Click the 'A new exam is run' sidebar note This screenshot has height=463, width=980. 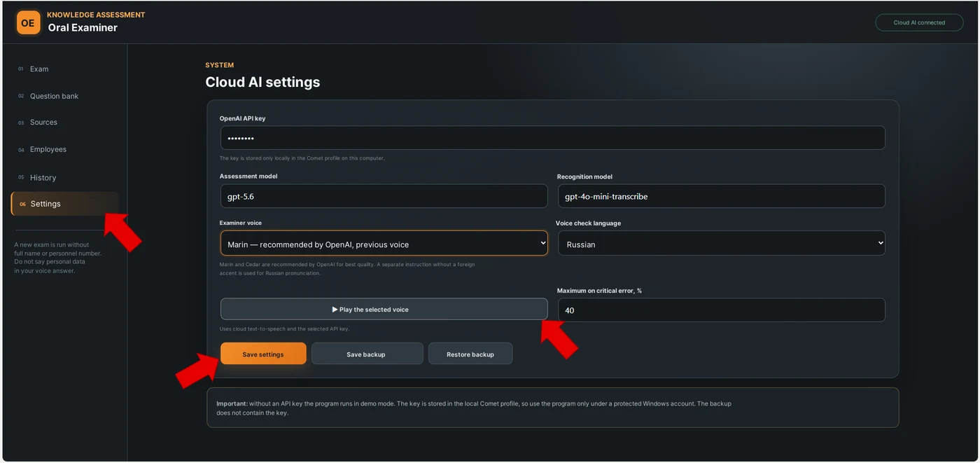57,258
